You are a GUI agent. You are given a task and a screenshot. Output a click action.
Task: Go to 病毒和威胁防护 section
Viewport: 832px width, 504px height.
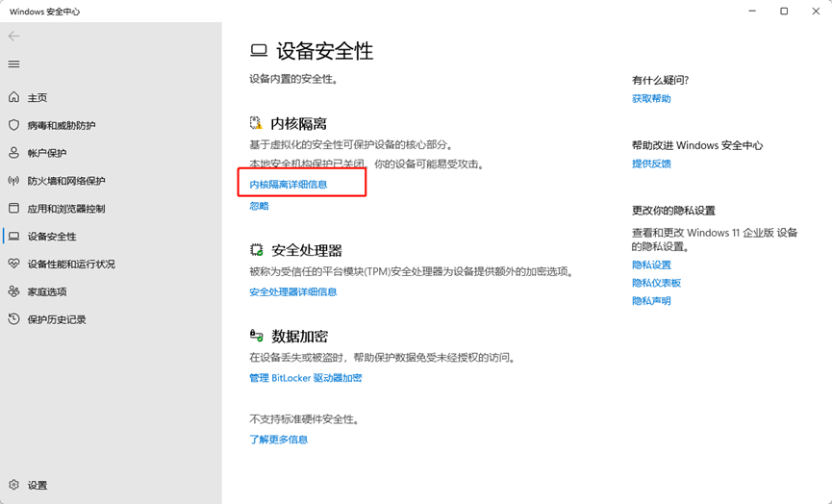[62, 125]
